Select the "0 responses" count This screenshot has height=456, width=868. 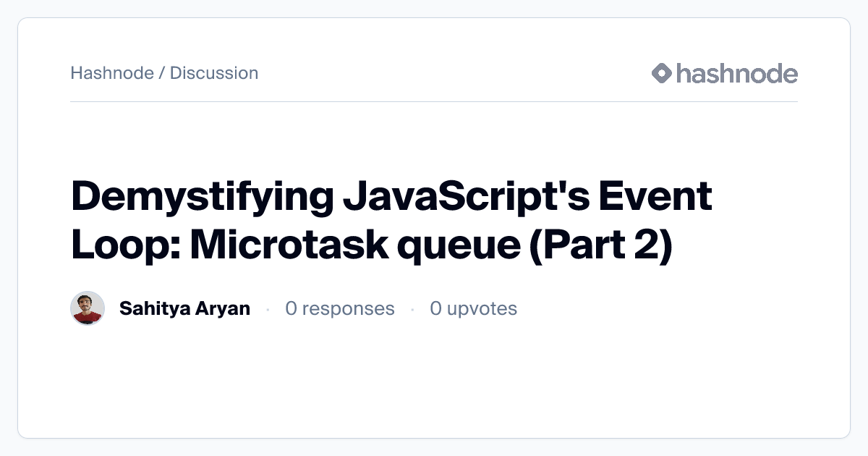point(340,308)
